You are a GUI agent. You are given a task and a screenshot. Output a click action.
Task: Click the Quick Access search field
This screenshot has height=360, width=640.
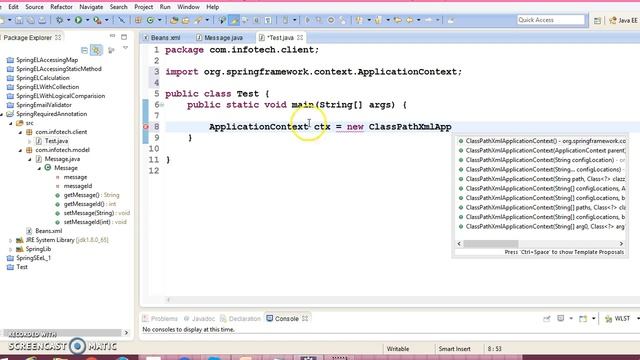[x=551, y=20]
